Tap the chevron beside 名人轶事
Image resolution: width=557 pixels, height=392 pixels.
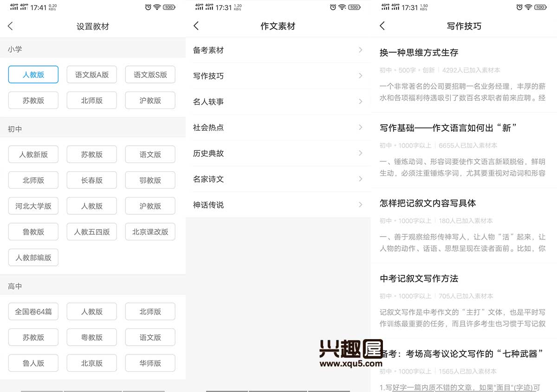point(361,102)
